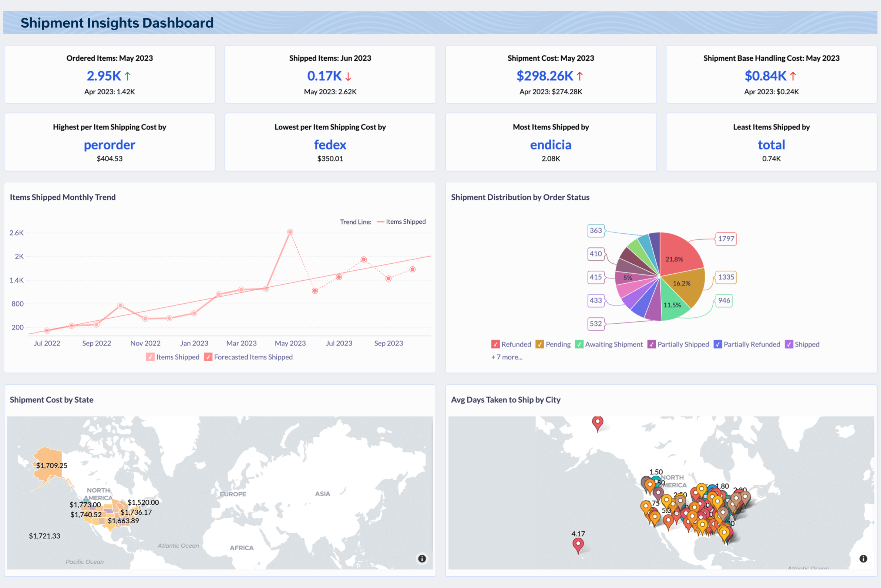Click the $0.84K Base Handling Cost value

(766, 76)
